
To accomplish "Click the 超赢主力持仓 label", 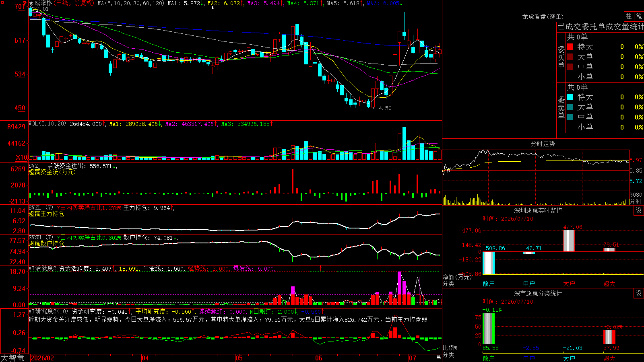I will click(x=46, y=214).
